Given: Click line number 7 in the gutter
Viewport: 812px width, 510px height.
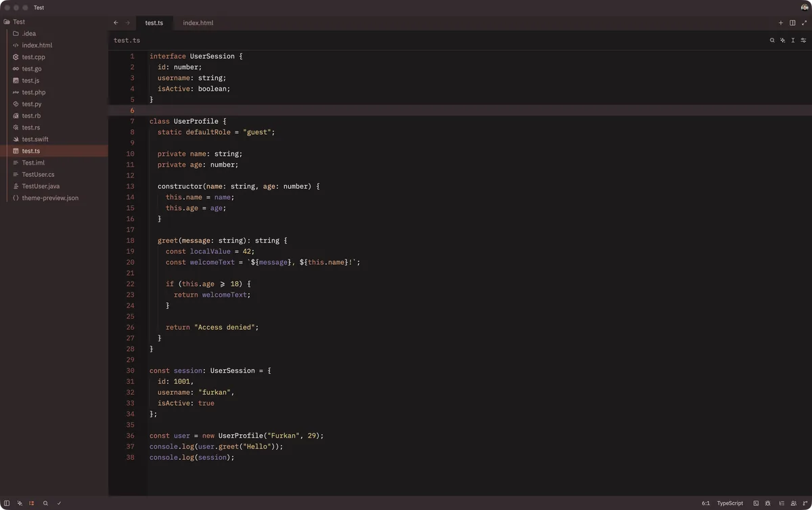Looking at the screenshot, I should (x=132, y=121).
